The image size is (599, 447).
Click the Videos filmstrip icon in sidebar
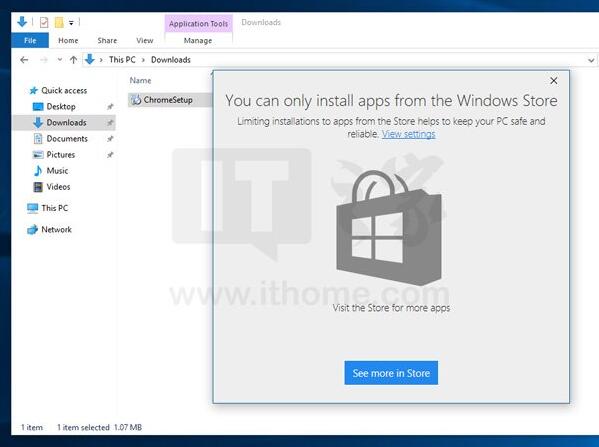pyautogui.click(x=38, y=187)
